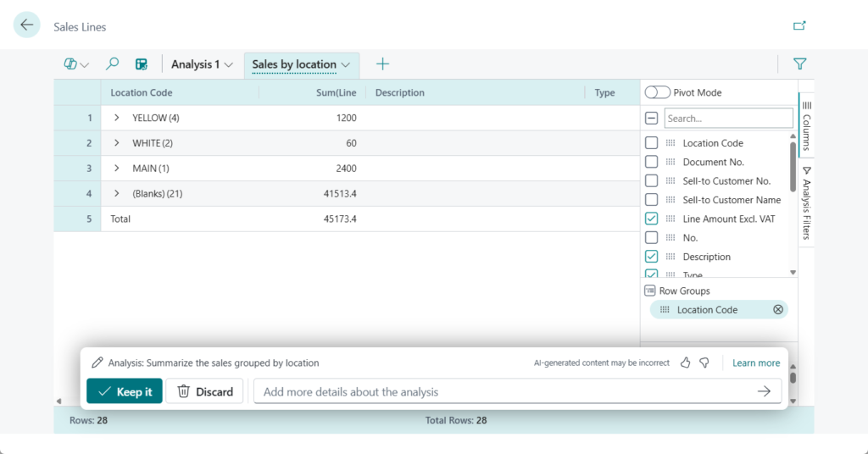Open page in new window icon
The width and height of the screenshot is (868, 454).
(799, 25)
